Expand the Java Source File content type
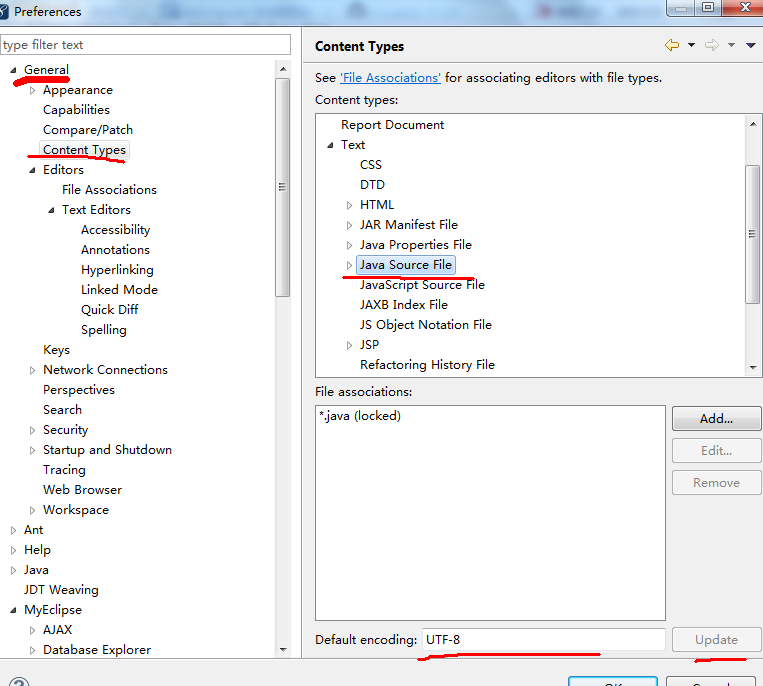Viewport: 763px width, 686px height. point(349,265)
